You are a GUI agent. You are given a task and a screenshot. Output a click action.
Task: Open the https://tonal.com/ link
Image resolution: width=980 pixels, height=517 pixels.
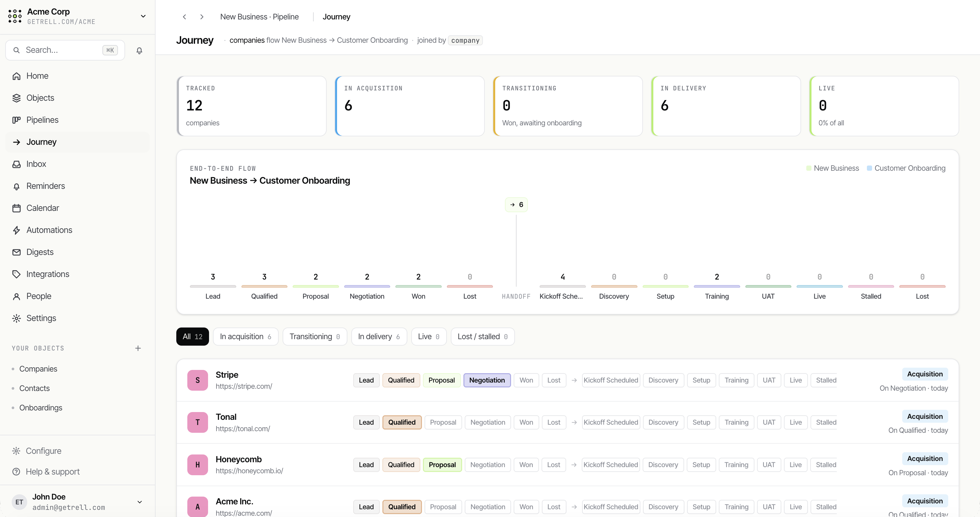coord(243,429)
